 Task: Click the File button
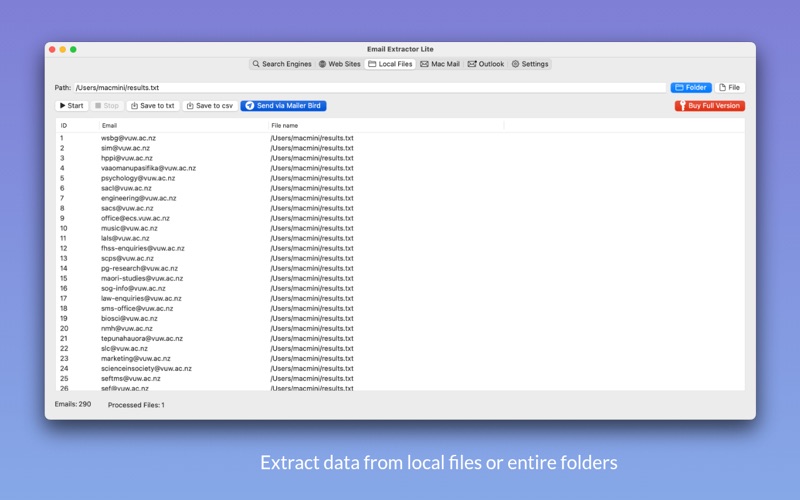coord(730,87)
